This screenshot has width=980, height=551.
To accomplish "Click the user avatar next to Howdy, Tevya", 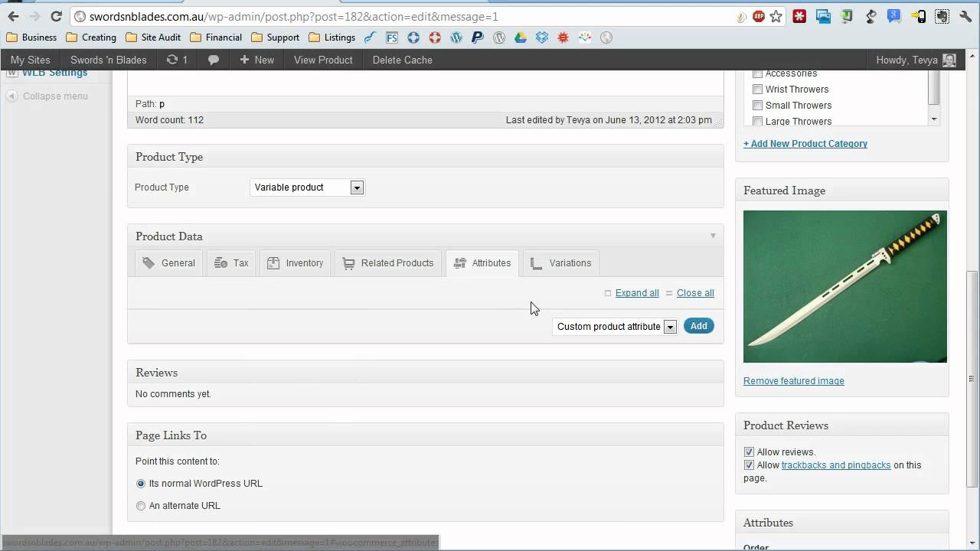I will [x=949, y=60].
